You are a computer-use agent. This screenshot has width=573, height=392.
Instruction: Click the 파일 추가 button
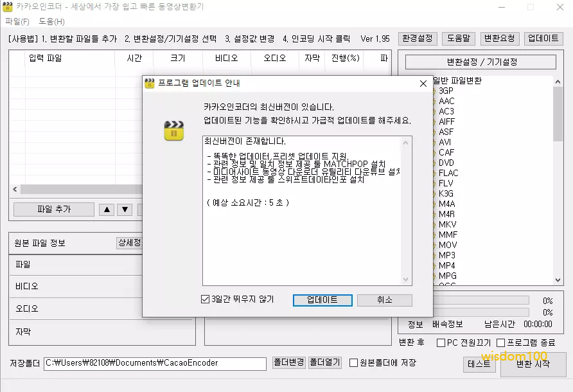click(x=54, y=209)
